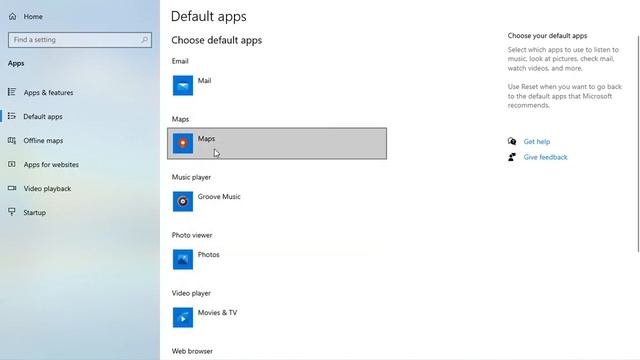Screen dimensions: 640x360
Task: Click the Video playback camera icon
Action: tap(12, 188)
